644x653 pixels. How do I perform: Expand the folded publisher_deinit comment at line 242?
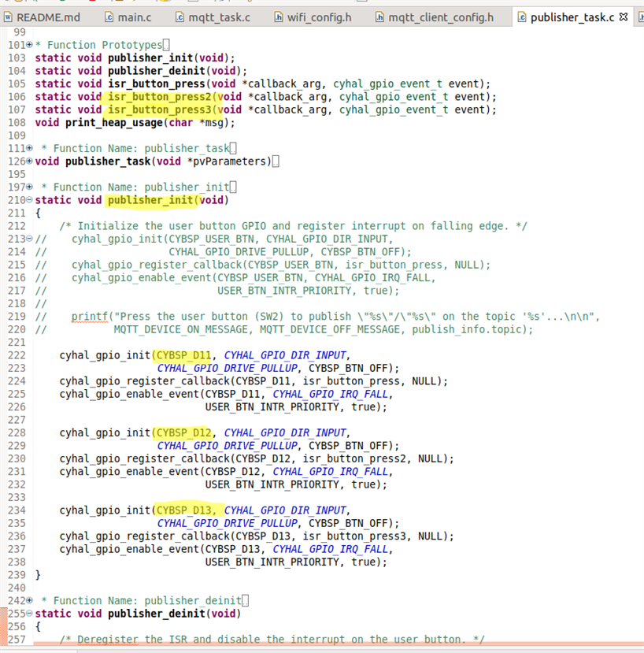coord(29,600)
